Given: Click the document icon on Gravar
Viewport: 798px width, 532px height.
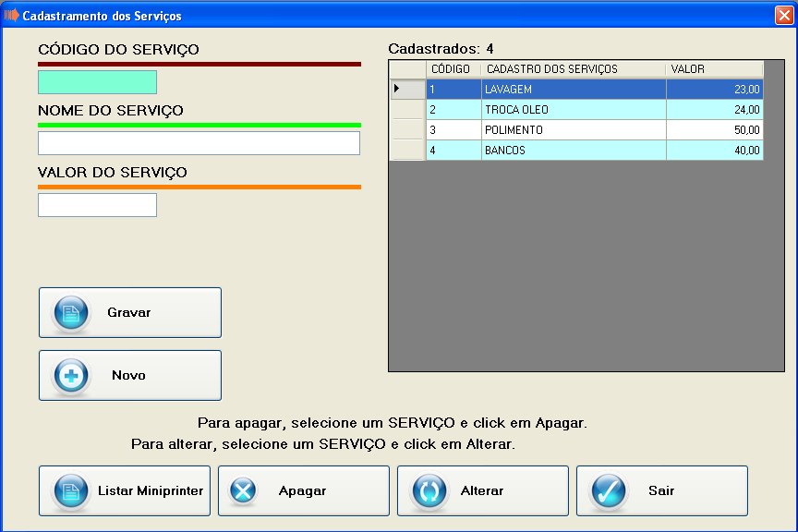Looking at the screenshot, I should [71, 312].
